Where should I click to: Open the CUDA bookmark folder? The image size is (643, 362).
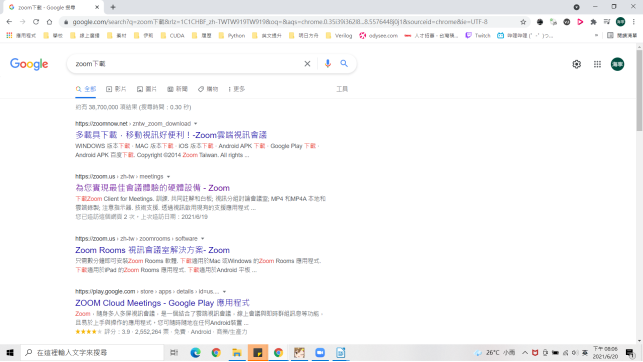(172, 36)
